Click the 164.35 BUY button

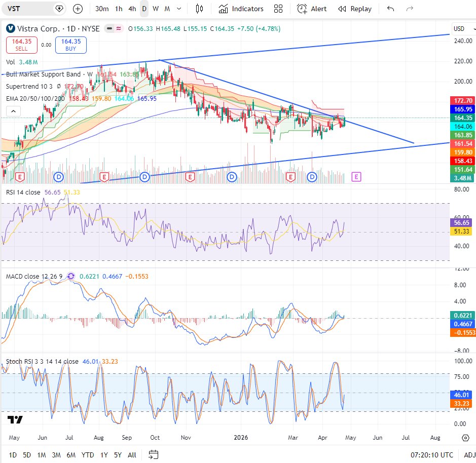point(71,45)
